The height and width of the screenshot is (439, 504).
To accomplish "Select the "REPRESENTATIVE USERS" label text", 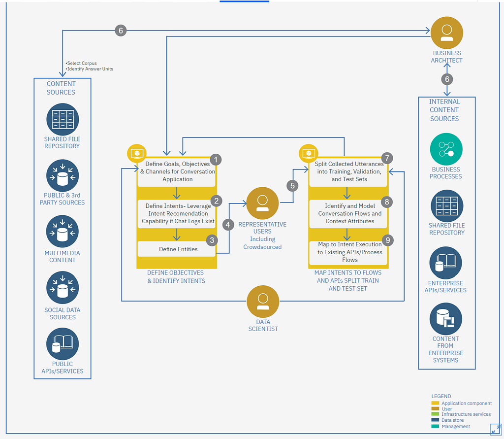I will pos(262,228).
